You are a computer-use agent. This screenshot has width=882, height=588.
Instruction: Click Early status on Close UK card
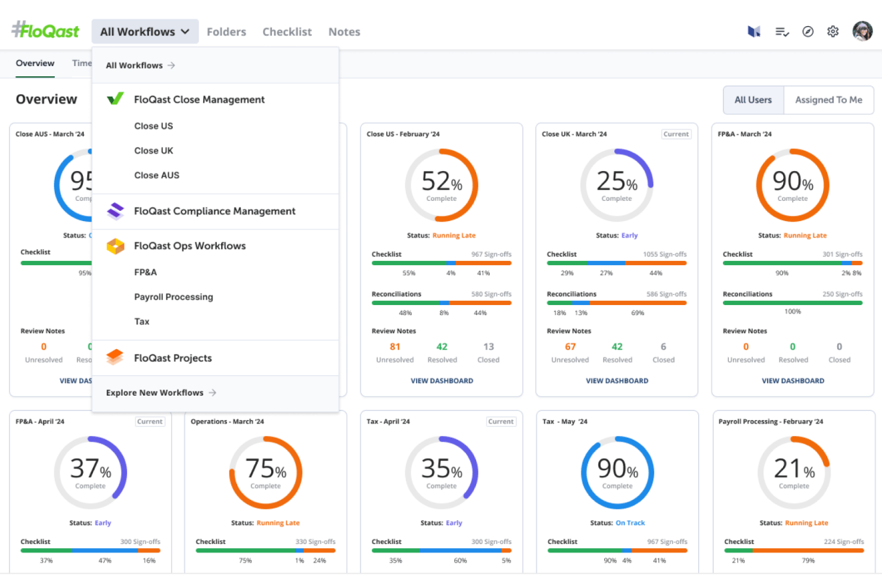click(x=629, y=235)
